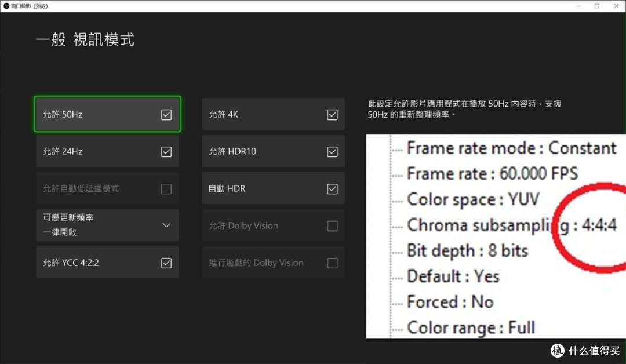This screenshot has width=626, height=364.
Task: Click the Forced : No line
Action: tap(450, 302)
